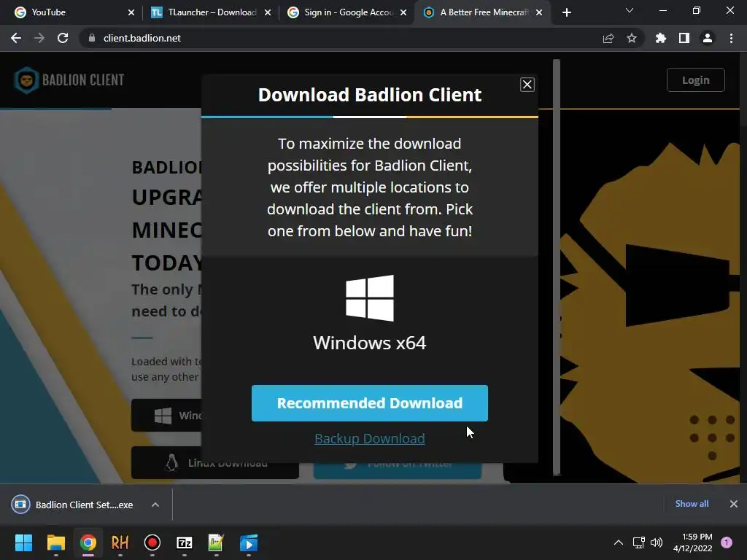Open the red record app on taskbar

[152, 542]
